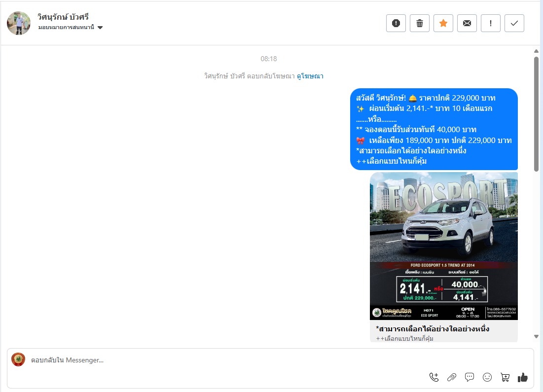543x392 pixels.
Task: Open saved replies speech bubble icon
Action: tap(469, 377)
